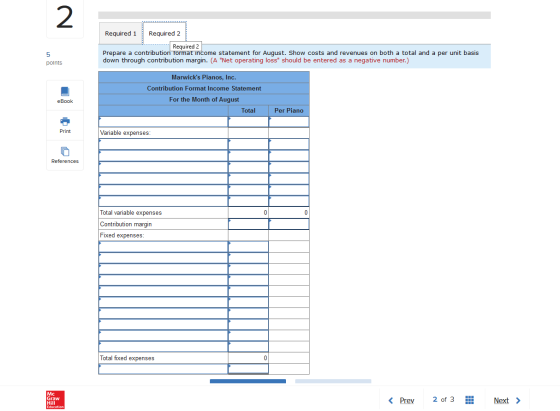This screenshot has height=411, width=560.
Task: Click the light blue Required 2 navigation bar
Action: click(333, 381)
